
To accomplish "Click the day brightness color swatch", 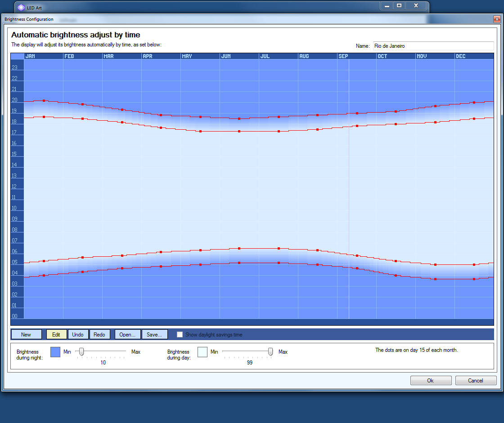I will click(202, 352).
